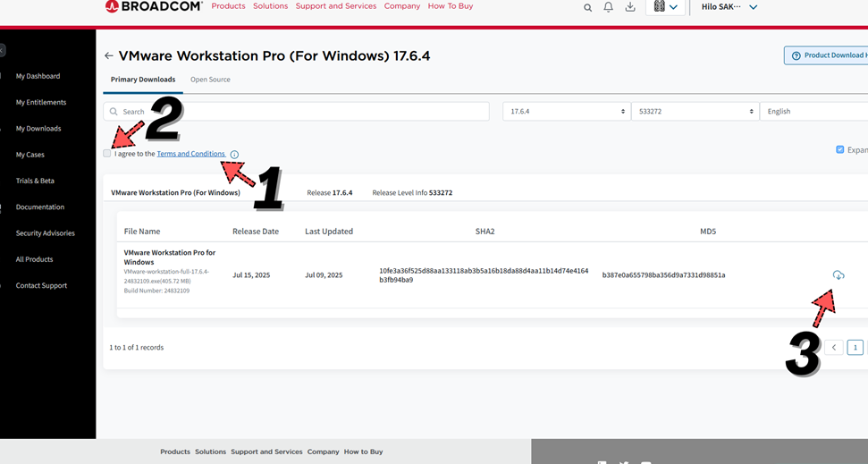Click the search magnifier icon in header

(587, 7)
